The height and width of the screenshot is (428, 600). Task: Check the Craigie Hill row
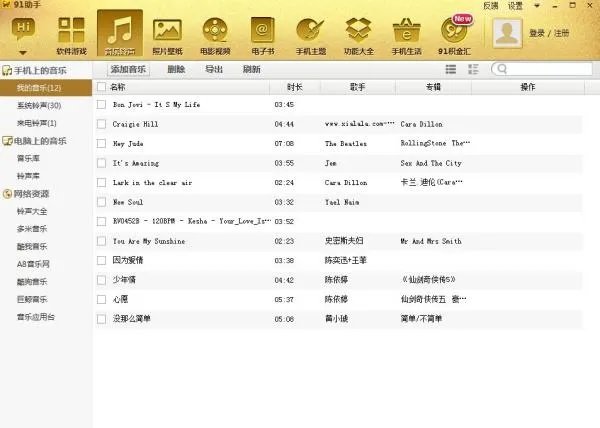[x=101, y=124]
